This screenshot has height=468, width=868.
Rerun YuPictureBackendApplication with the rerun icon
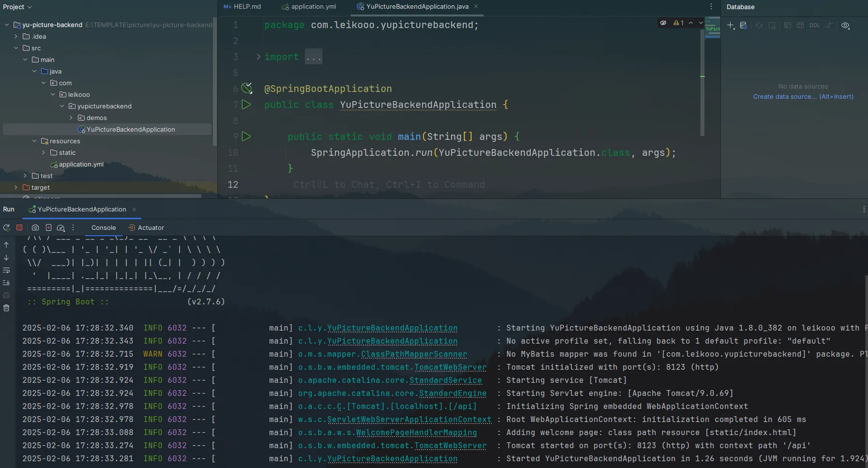6,227
